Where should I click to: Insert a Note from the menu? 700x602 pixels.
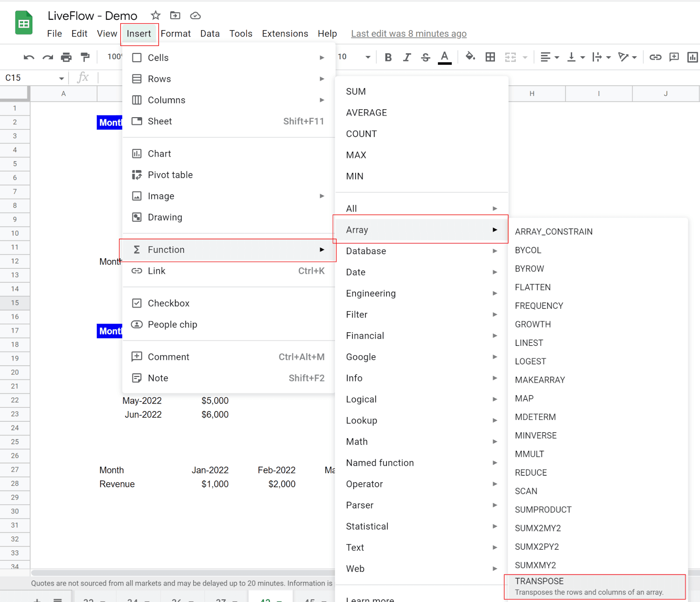(x=229, y=378)
